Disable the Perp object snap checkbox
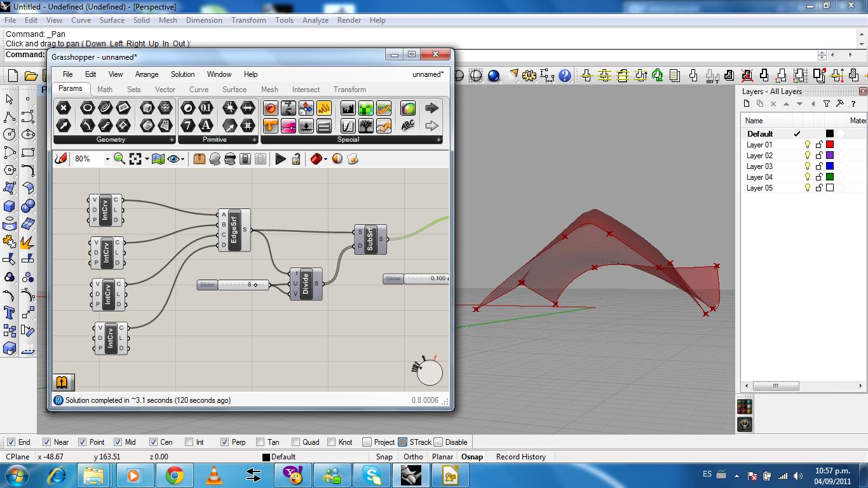This screenshot has height=488, width=868. point(225,442)
